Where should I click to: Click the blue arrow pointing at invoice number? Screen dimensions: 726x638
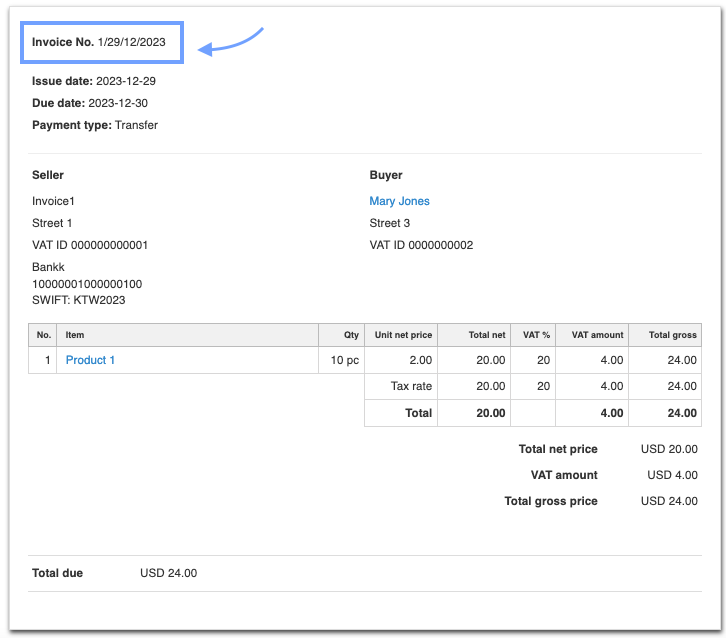click(x=231, y=42)
